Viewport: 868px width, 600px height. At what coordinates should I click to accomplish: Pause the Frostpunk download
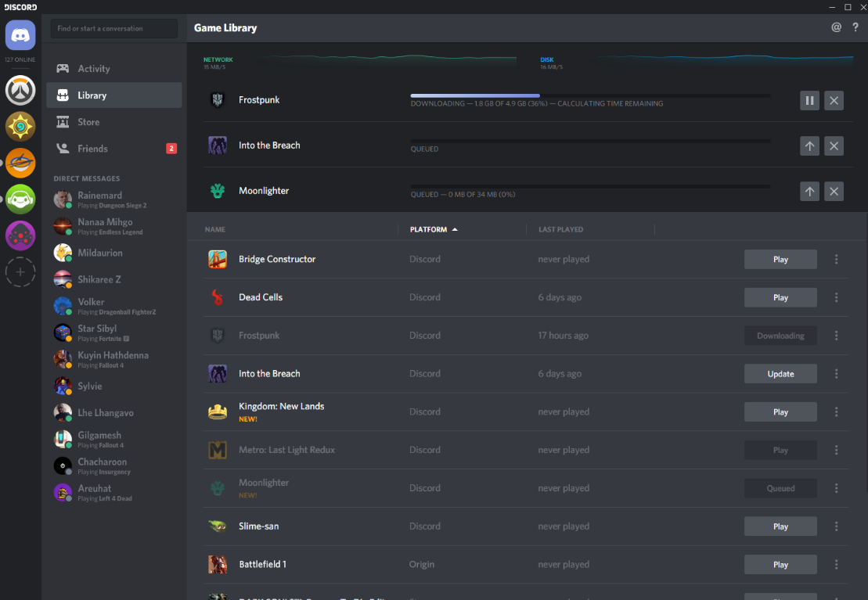coord(809,100)
